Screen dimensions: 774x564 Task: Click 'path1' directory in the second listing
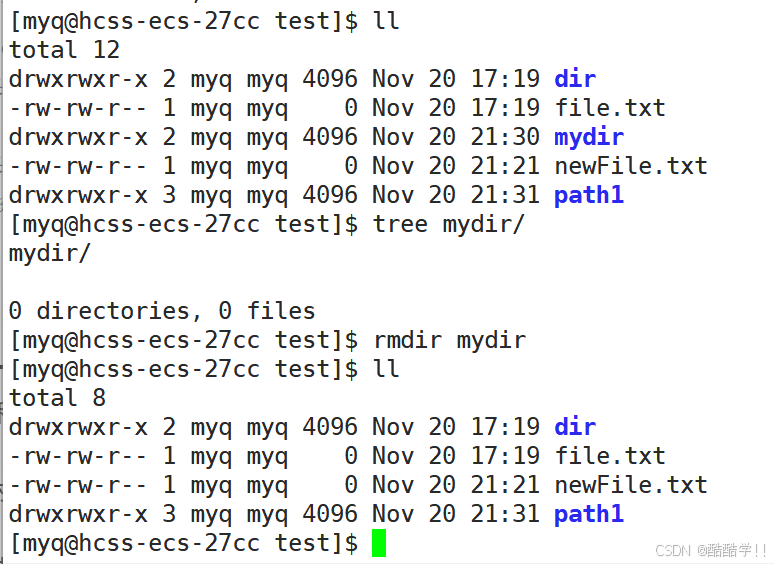(x=589, y=514)
